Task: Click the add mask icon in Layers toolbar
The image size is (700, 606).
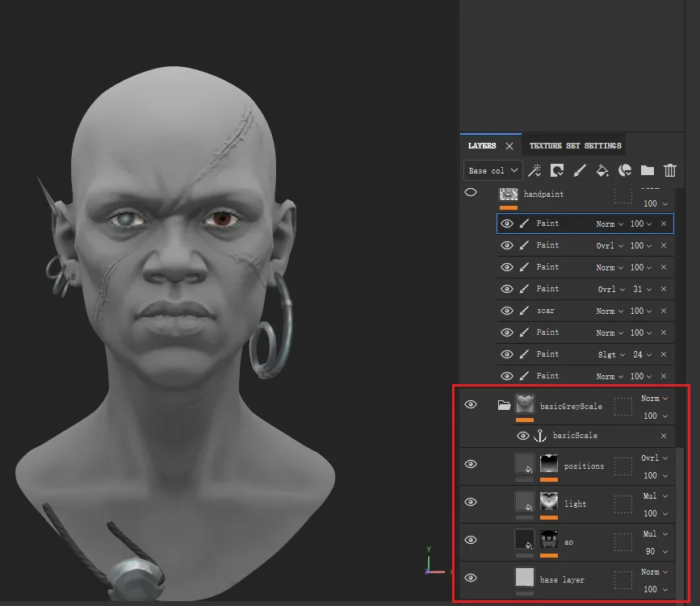Action: pos(557,170)
